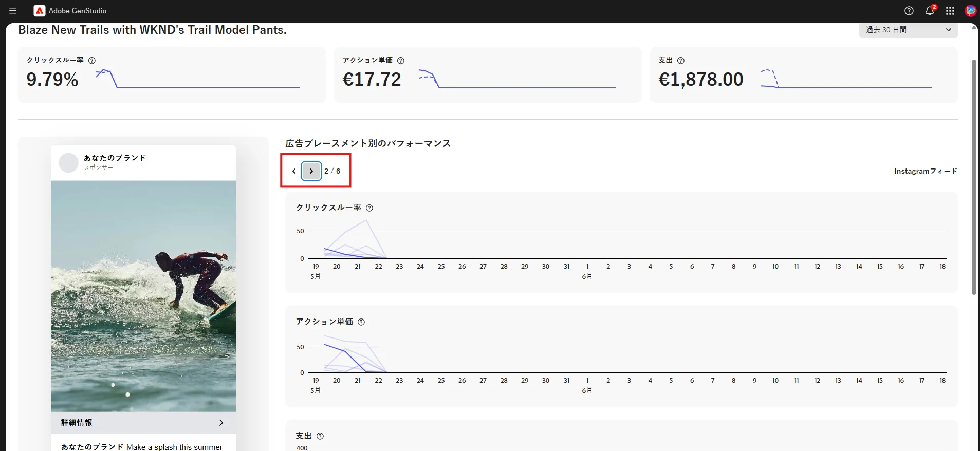Show info for アクション単価 chart
The width and height of the screenshot is (980, 451).
click(x=361, y=322)
